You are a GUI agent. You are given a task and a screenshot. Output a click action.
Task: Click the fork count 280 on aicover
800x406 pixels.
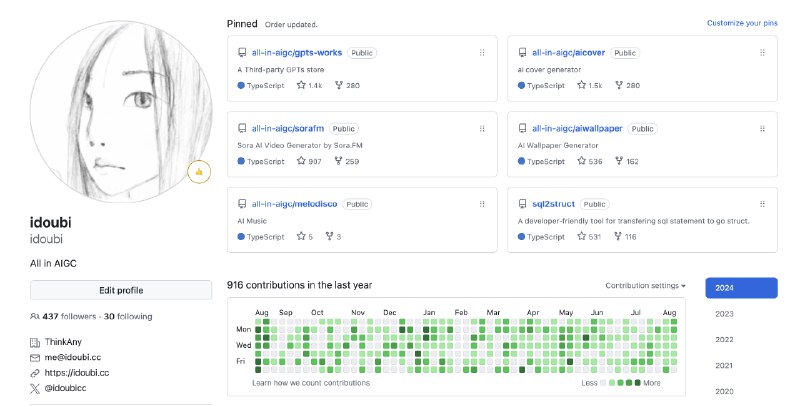(627, 85)
